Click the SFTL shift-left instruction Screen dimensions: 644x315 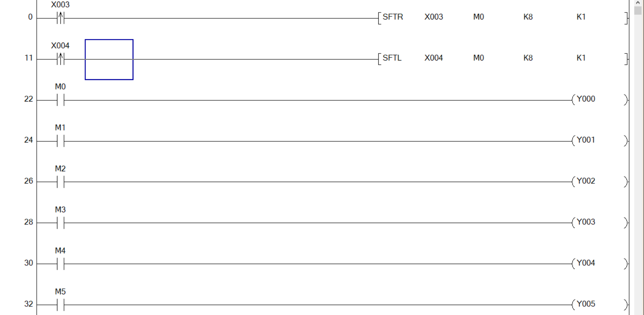click(x=392, y=58)
